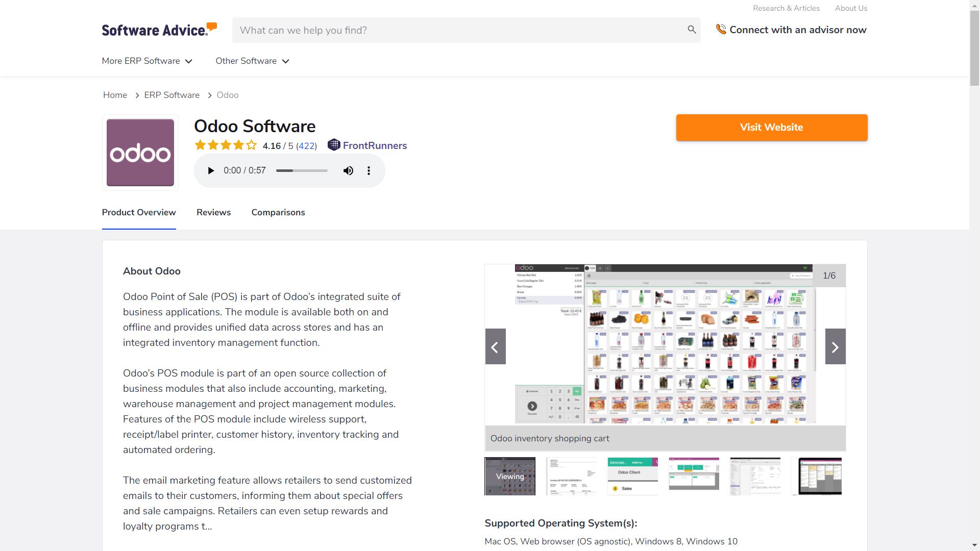Click the search magnifier icon

coord(692,30)
